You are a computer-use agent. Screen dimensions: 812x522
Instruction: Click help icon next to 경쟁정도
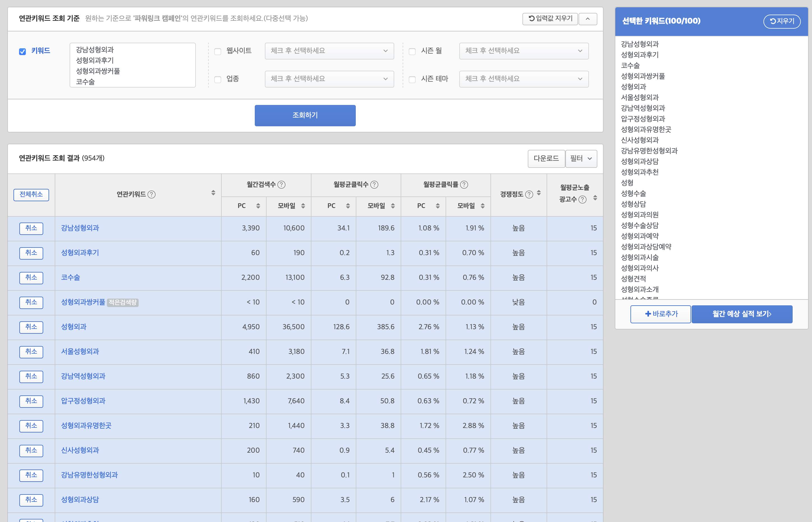529,194
